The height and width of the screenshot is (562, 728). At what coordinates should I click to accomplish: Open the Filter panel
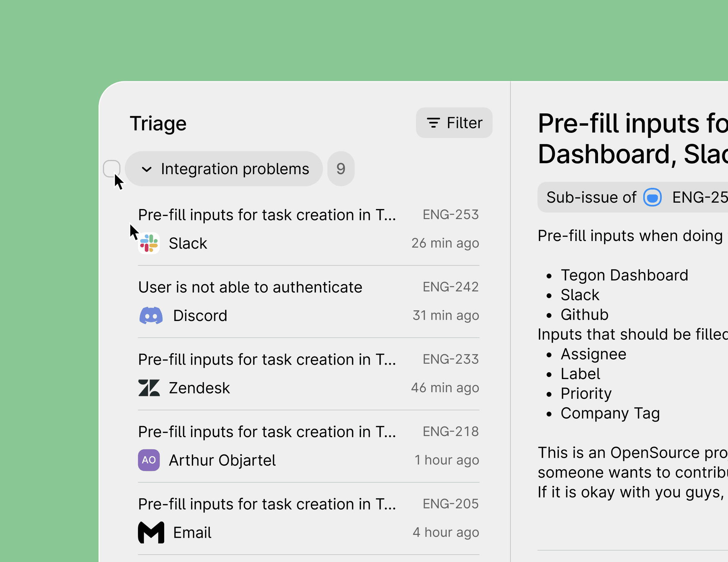(454, 123)
